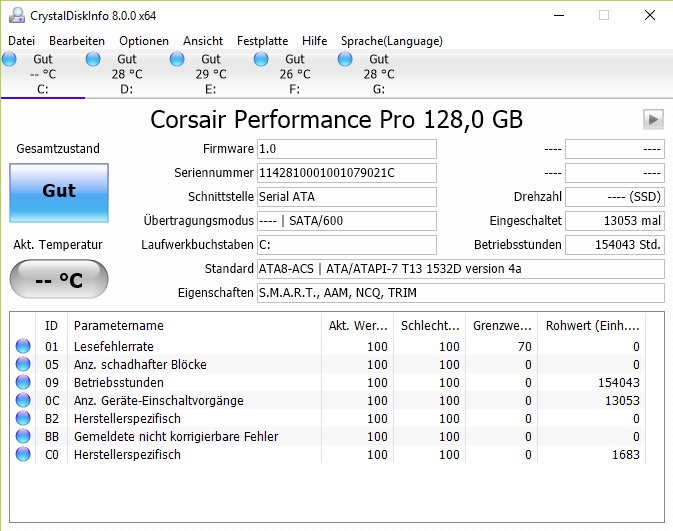The image size is (673, 531).
Task: Click status orb of C0 Herstellerspezifisch row
Action: (23, 454)
